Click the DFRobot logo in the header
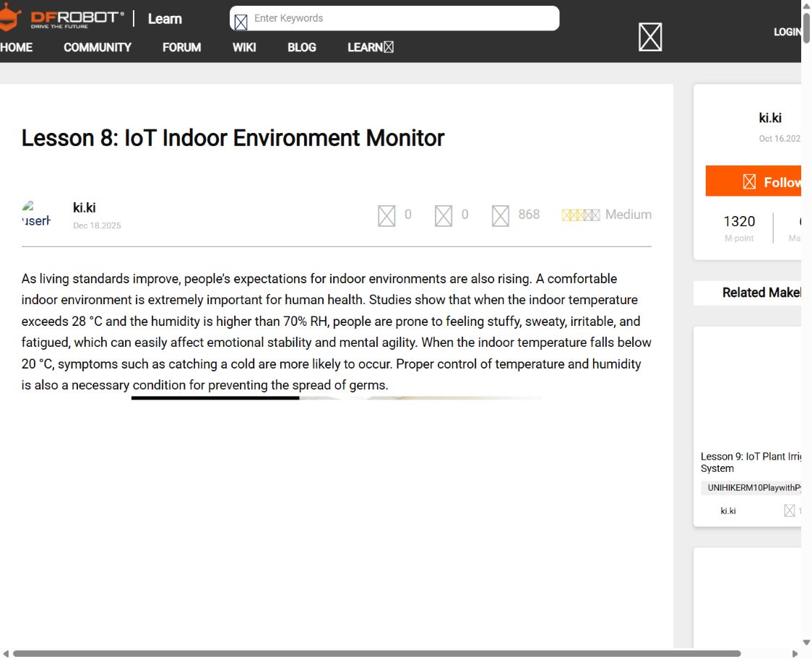This screenshot has height=659, width=812. (62, 19)
